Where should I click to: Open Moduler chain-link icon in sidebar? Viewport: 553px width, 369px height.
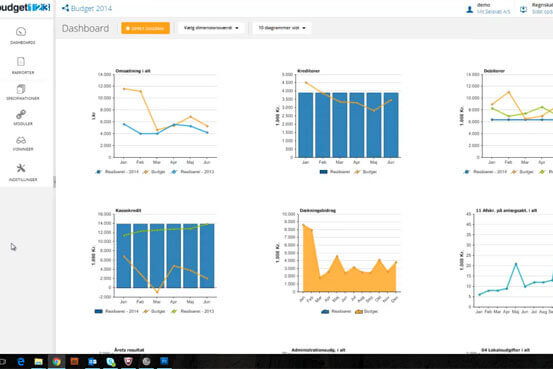[x=21, y=115]
